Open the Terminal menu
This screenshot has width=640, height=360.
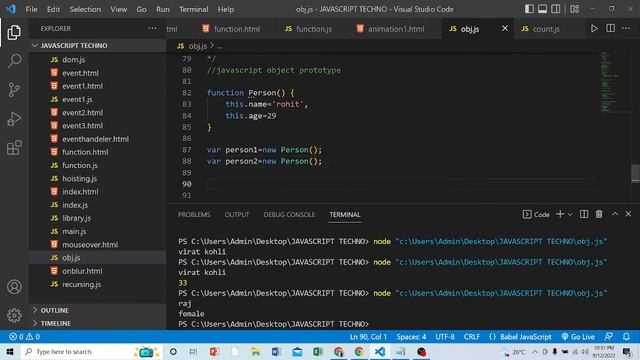coord(193,9)
